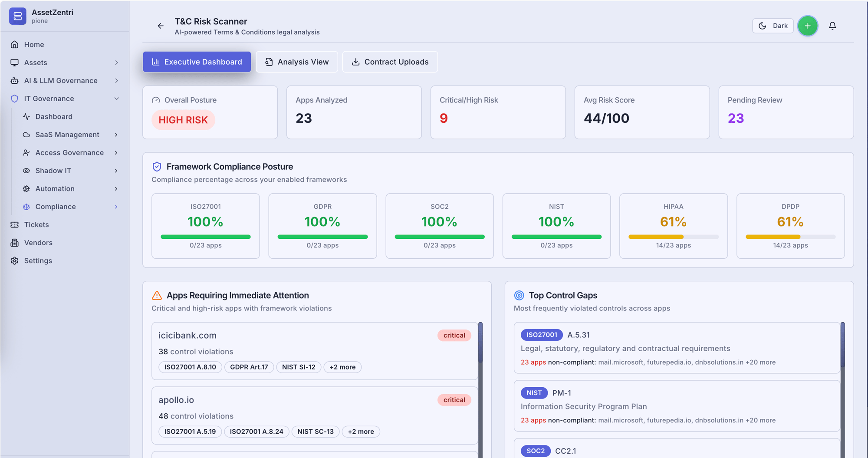Click the Access Governance user icon
The width and height of the screenshot is (868, 458).
26,153
